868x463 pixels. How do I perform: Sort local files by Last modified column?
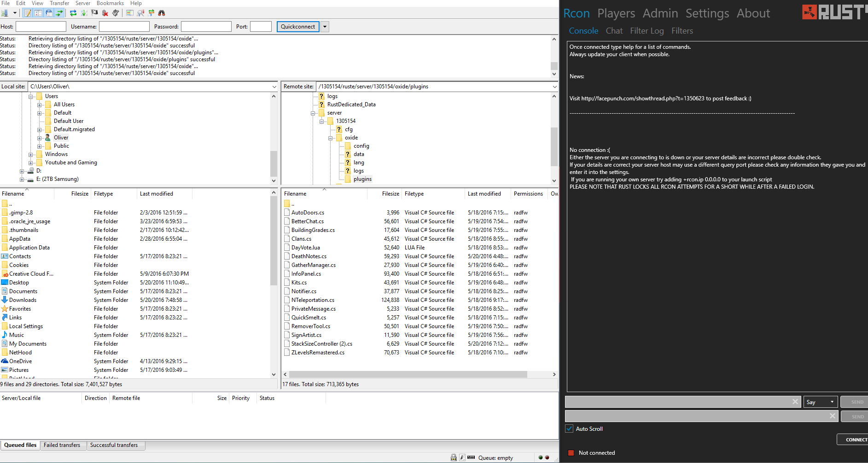point(164,194)
